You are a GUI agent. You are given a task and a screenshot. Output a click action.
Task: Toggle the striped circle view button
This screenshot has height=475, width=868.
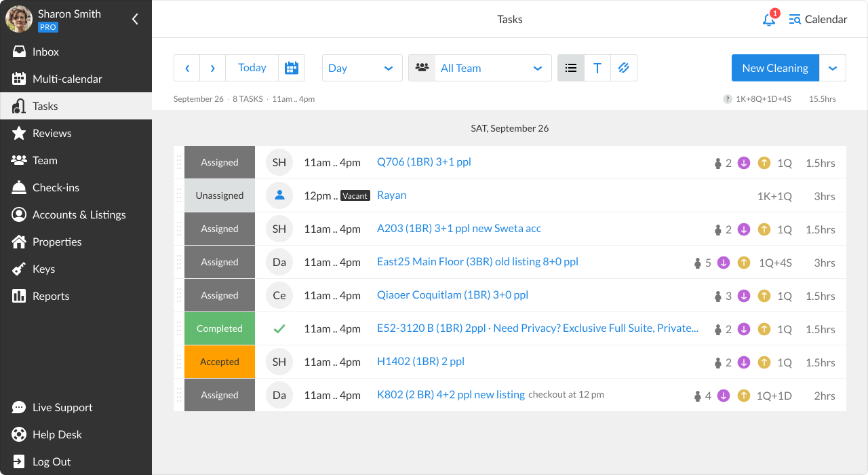[x=624, y=68]
